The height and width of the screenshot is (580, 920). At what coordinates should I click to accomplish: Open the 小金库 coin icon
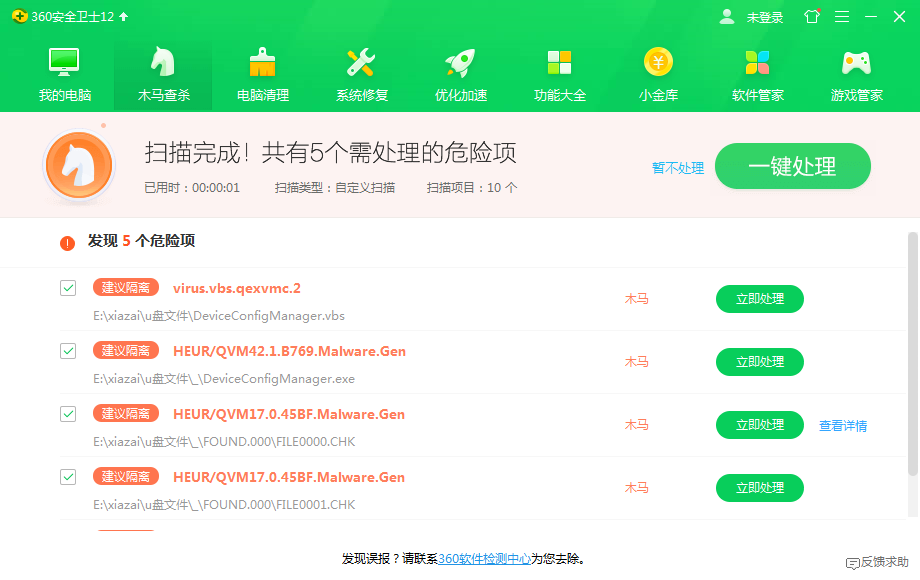pyautogui.click(x=658, y=62)
